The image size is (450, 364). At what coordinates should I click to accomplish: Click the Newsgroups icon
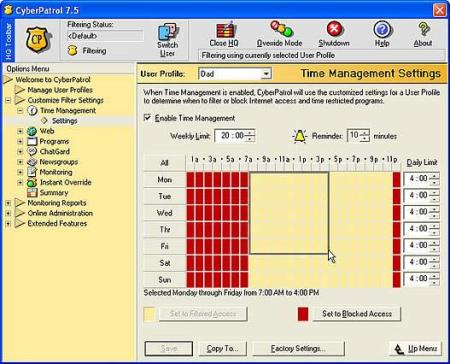[32, 162]
